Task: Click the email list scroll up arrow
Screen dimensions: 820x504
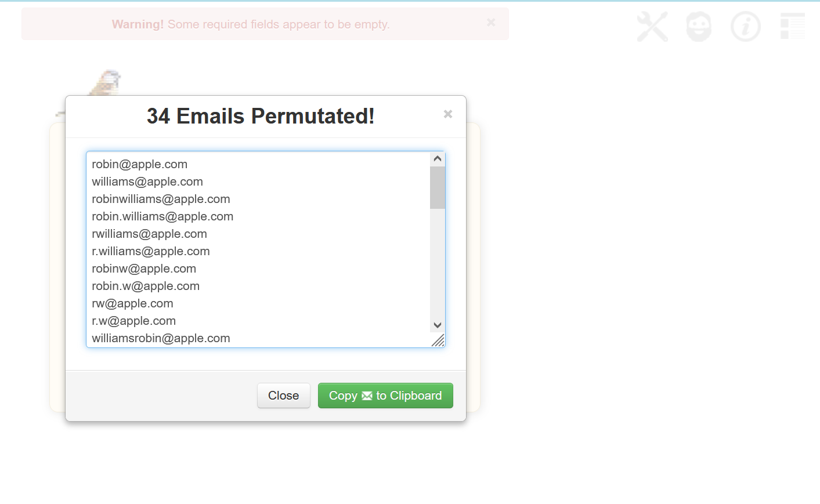Action: [x=438, y=159]
